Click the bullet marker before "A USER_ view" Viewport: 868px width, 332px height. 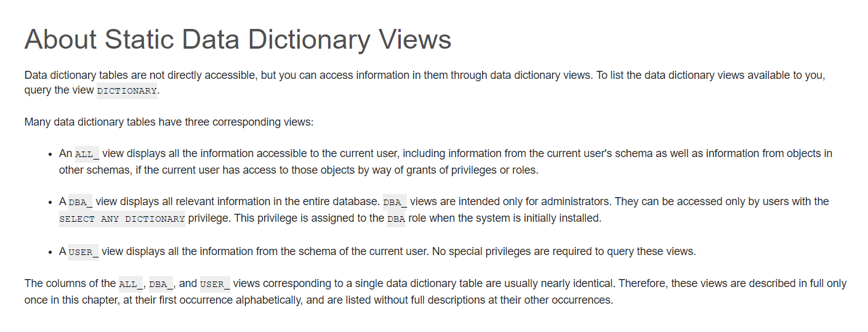coord(50,252)
